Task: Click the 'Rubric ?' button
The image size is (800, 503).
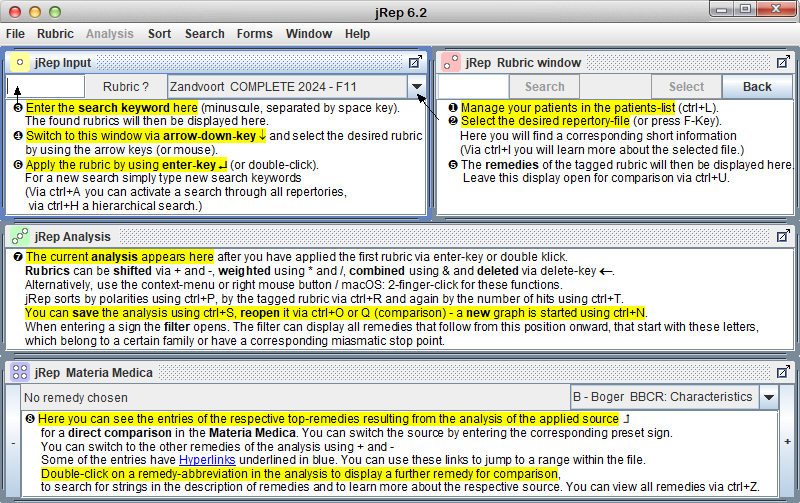Action: tap(126, 87)
